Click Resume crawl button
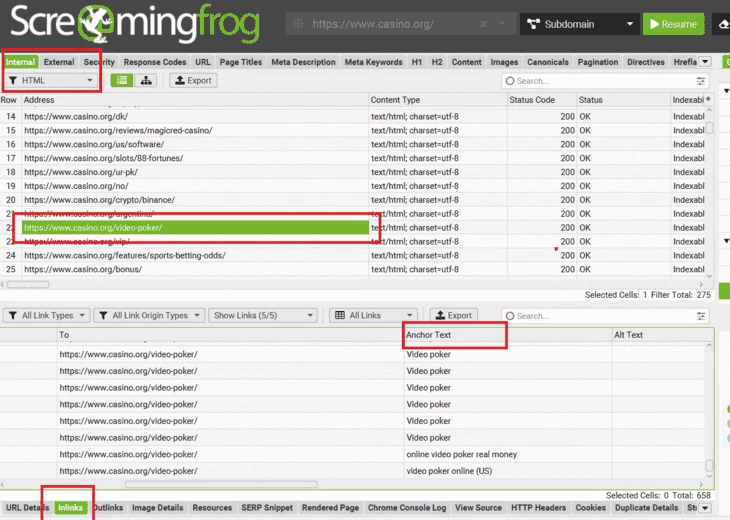This screenshot has width=730, height=520. click(673, 24)
